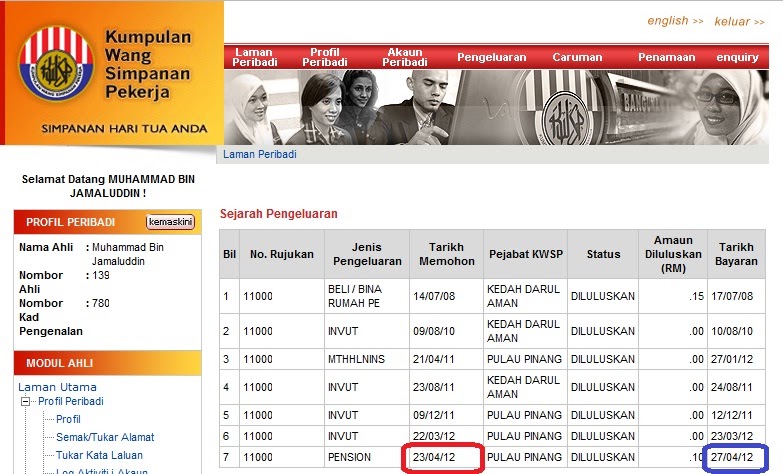The image size is (783, 474).
Task: Click the 10/08/10 payment date
Action: tap(732, 331)
